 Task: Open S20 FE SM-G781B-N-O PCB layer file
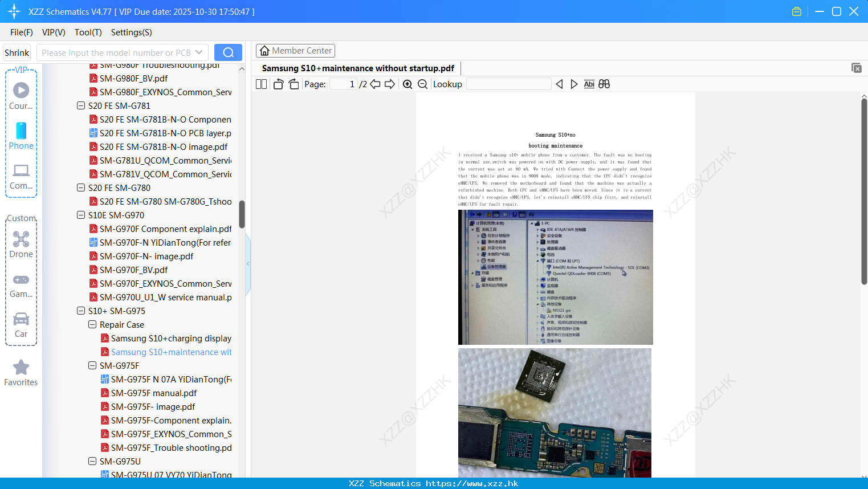click(165, 133)
